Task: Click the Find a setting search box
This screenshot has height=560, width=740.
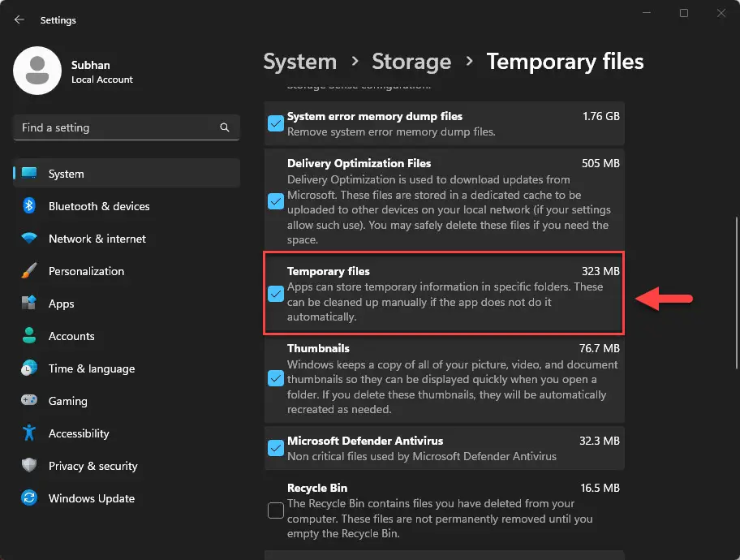Action: tap(114, 127)
